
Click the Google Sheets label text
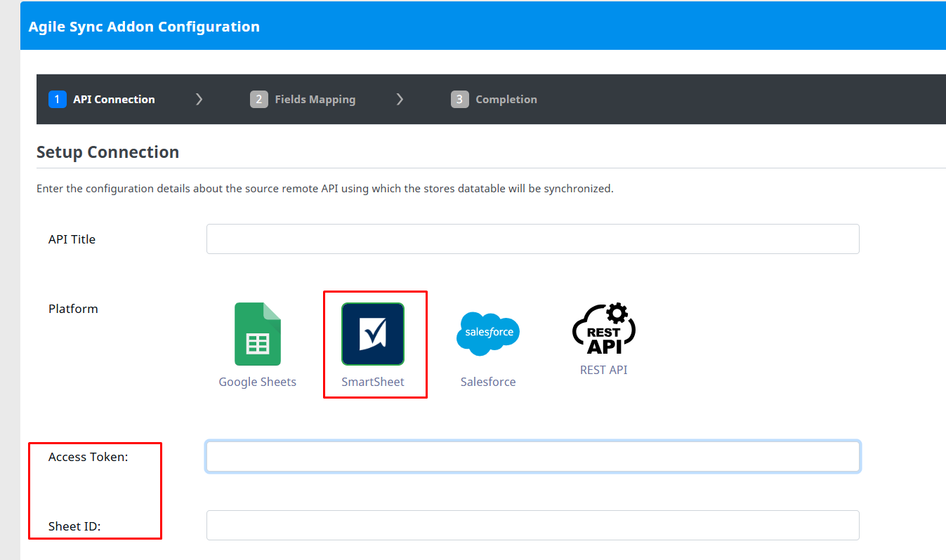point(257,382)
